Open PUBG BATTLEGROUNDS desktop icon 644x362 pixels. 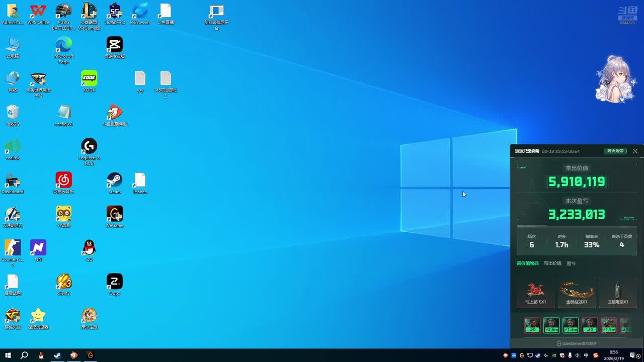pos(63,12)
